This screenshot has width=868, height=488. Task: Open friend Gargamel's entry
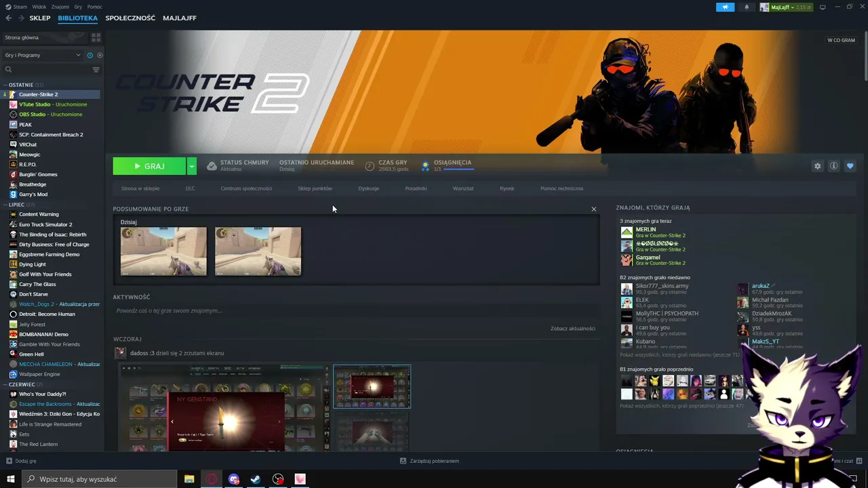tap(653, 260)
